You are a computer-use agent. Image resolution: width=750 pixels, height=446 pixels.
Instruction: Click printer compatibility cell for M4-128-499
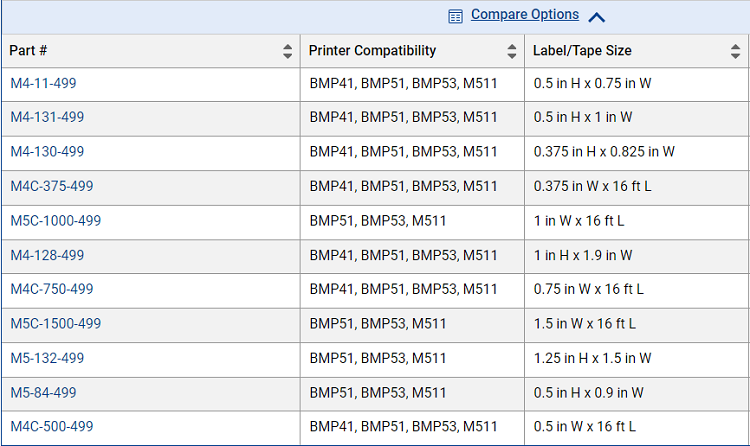tap(412, 256)
